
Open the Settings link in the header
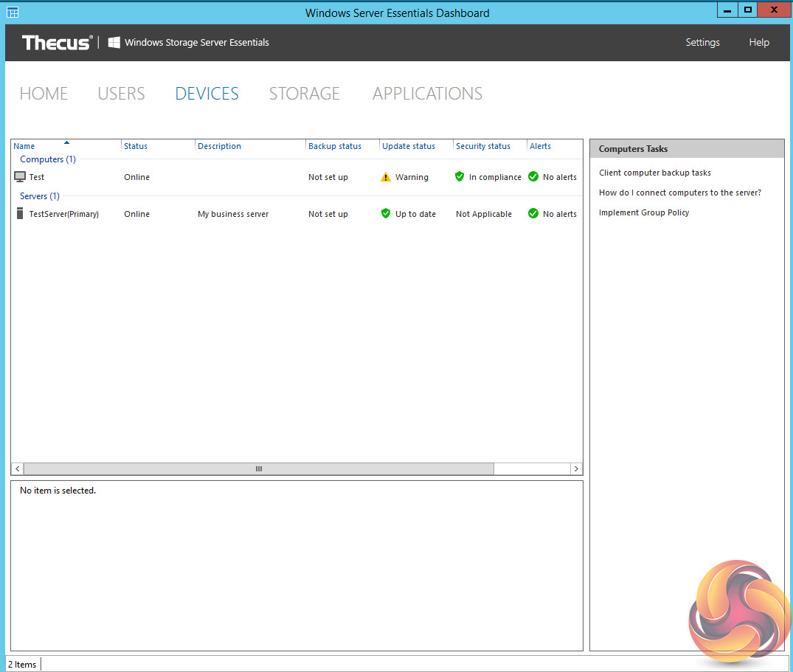702,42
